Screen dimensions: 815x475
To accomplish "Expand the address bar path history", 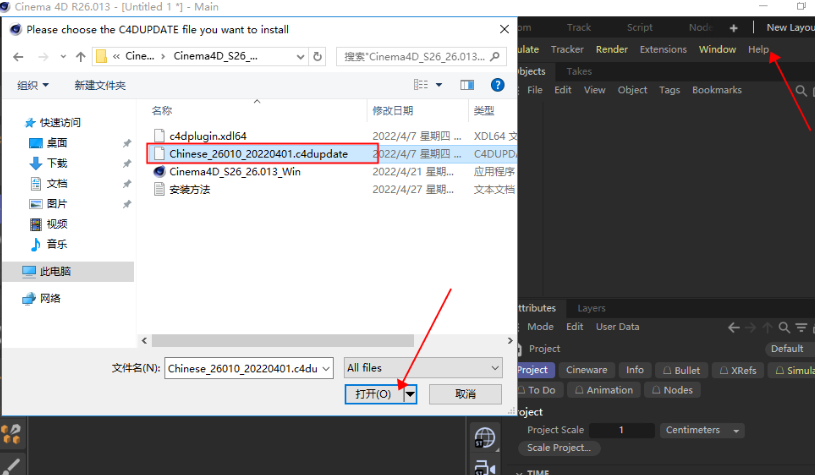I will click(300, 57).
